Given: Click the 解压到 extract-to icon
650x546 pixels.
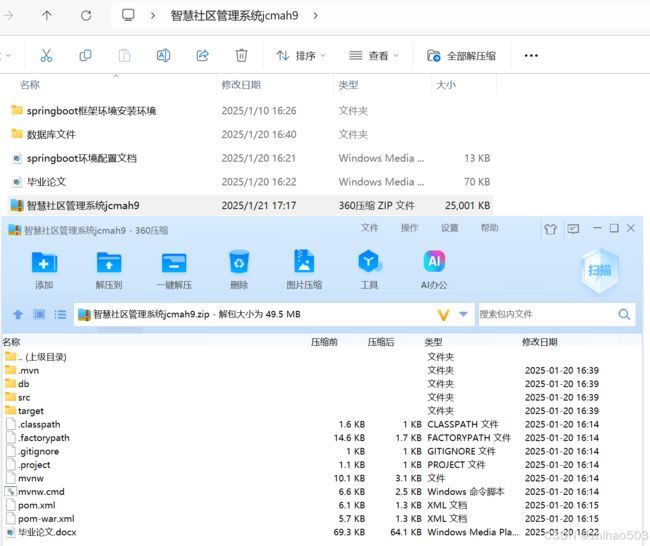Looking at the screenshot, I should coord(109,269).
